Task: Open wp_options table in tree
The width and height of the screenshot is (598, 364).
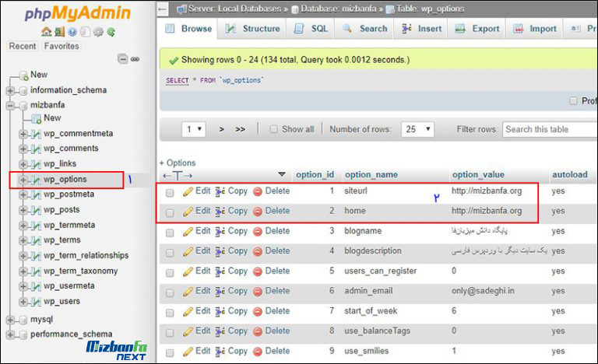Action: click(x=65, y=179)
